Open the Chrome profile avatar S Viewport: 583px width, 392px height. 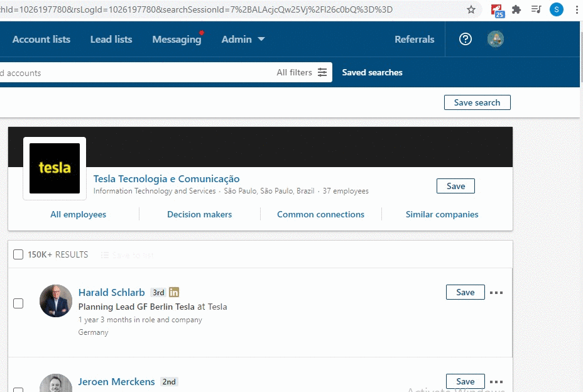pos(557,9)
